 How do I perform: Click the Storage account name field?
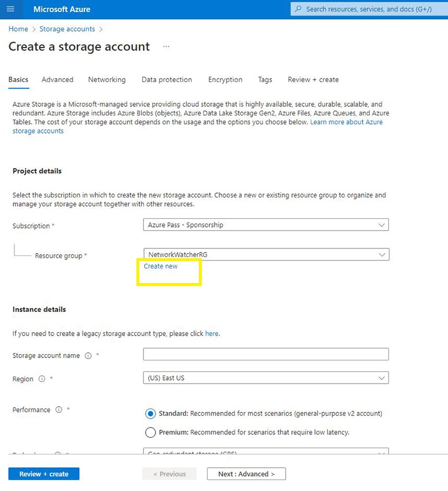[x=265, y=354]
